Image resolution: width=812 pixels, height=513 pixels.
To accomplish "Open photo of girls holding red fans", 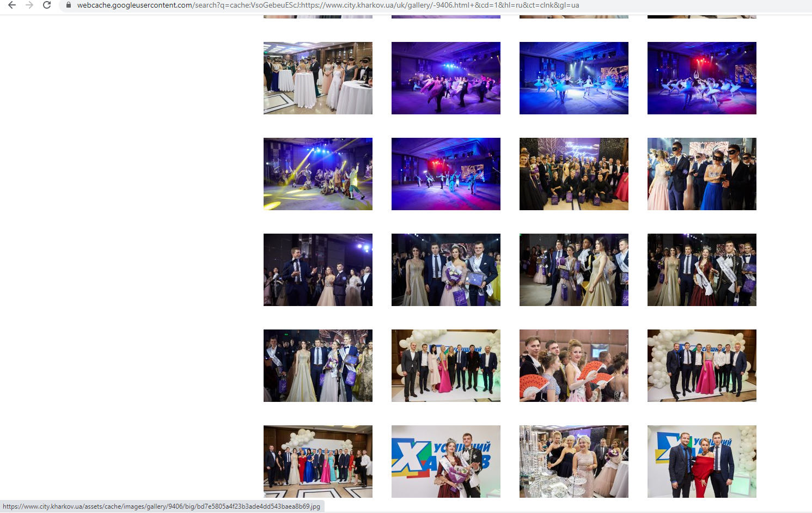I will (573, 365).
